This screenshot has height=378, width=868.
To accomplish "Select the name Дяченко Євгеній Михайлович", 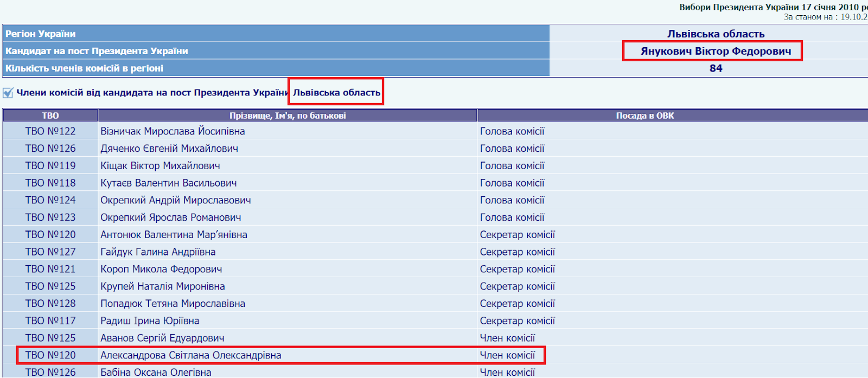I will pyautogui.click(x=169, y=149).
